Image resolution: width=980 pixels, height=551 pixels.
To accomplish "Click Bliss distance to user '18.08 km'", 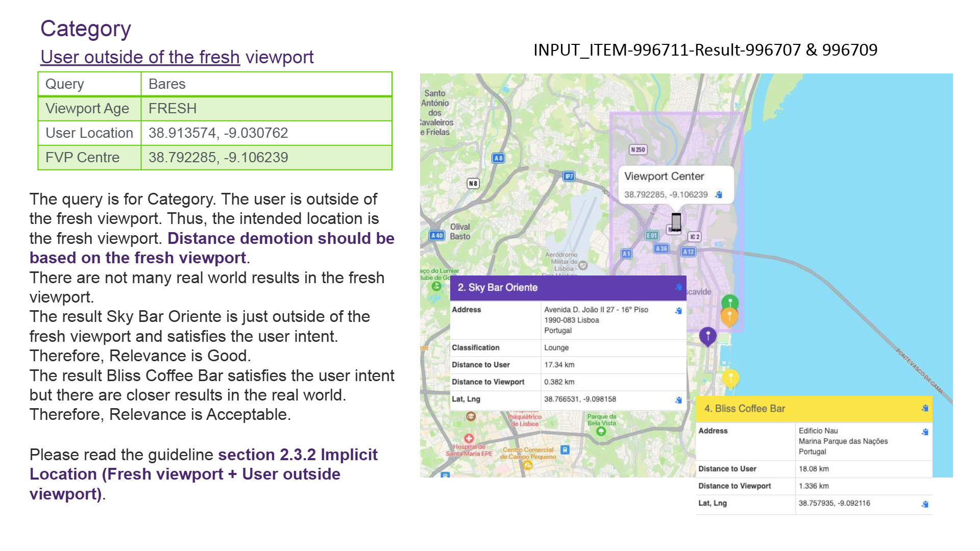I will (x=814, y=469).
